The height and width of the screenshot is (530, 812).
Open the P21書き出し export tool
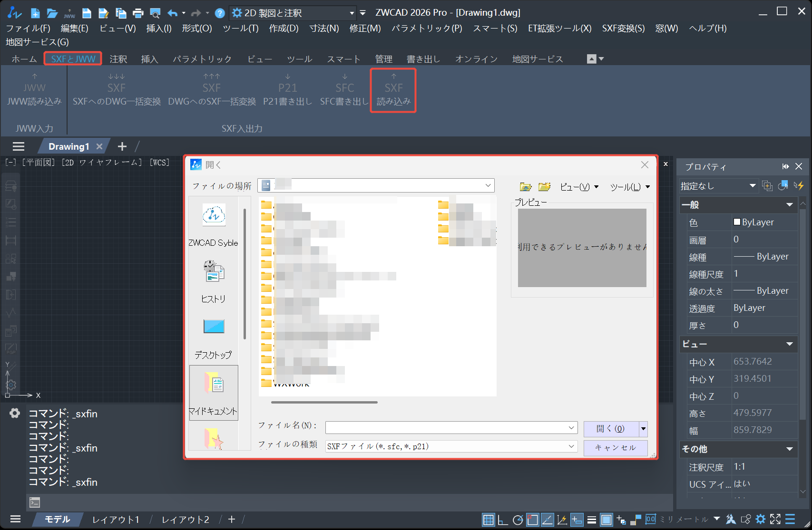287,90
